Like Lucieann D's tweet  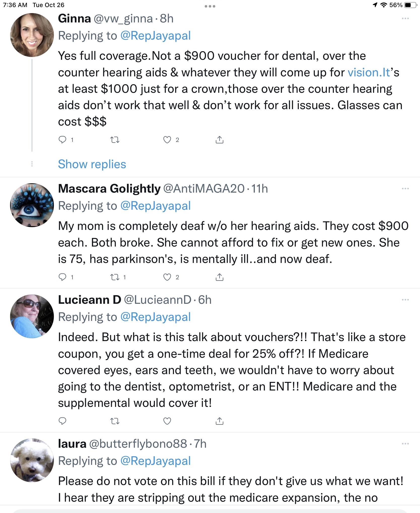(167, 421)
